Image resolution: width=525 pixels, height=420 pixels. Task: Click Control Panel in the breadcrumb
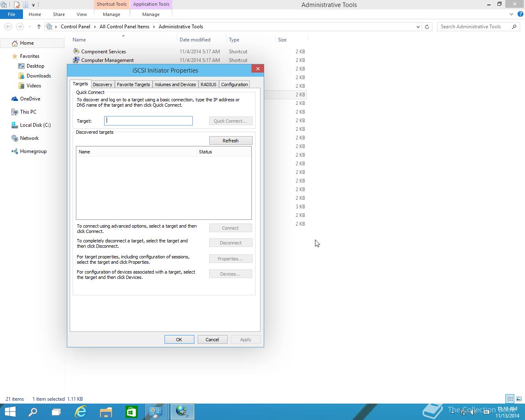click(75, 27)
